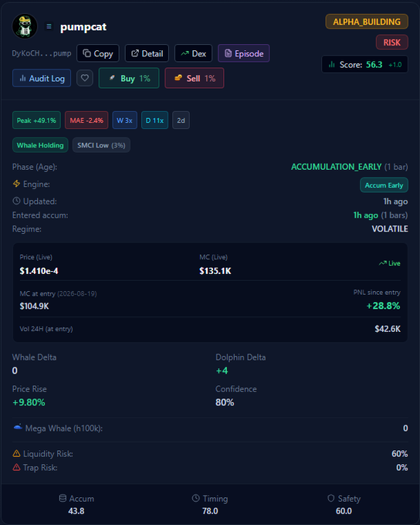Click the VOLATILE regime value
This screenshot has height=525, width=420.
click(390, 229)
